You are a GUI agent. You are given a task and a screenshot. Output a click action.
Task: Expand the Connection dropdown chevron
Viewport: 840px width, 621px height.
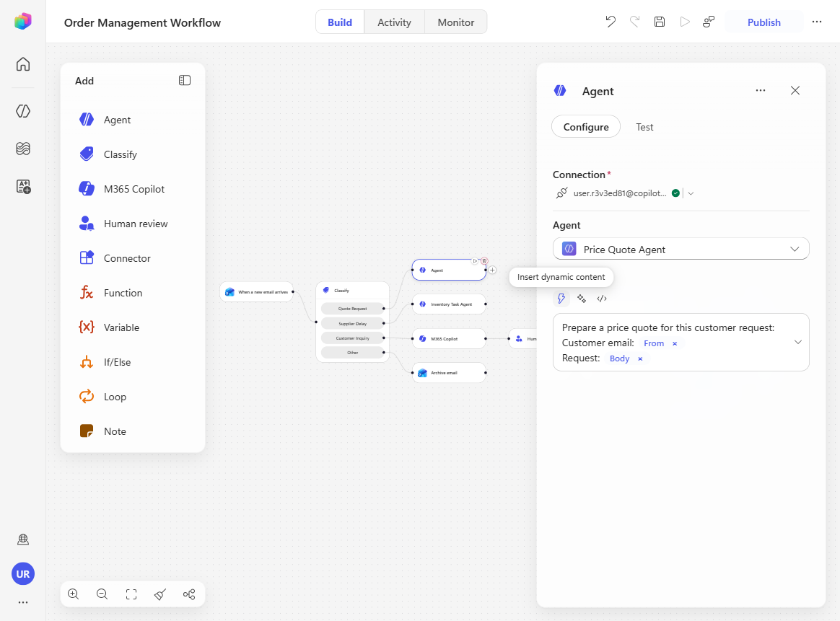(691, 193)
